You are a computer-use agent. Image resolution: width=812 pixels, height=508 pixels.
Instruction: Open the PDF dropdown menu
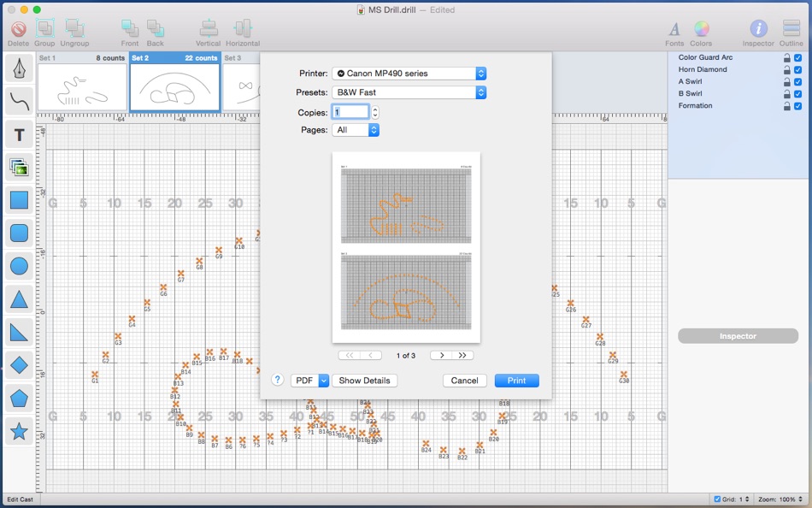[309, 381]
